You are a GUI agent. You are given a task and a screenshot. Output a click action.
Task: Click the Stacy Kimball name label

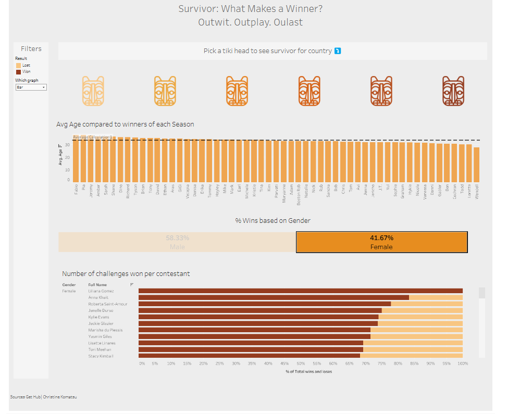pos(101,356)
